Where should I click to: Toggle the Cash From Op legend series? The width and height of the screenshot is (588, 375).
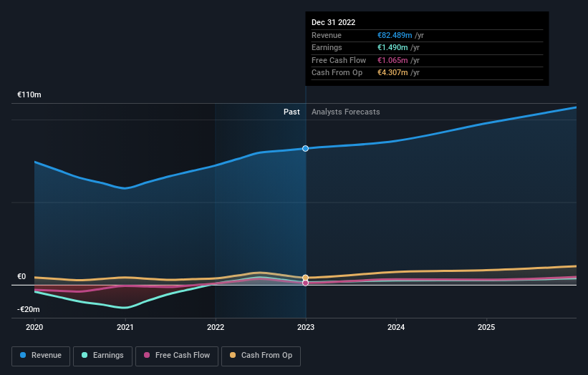coord(261,356)
